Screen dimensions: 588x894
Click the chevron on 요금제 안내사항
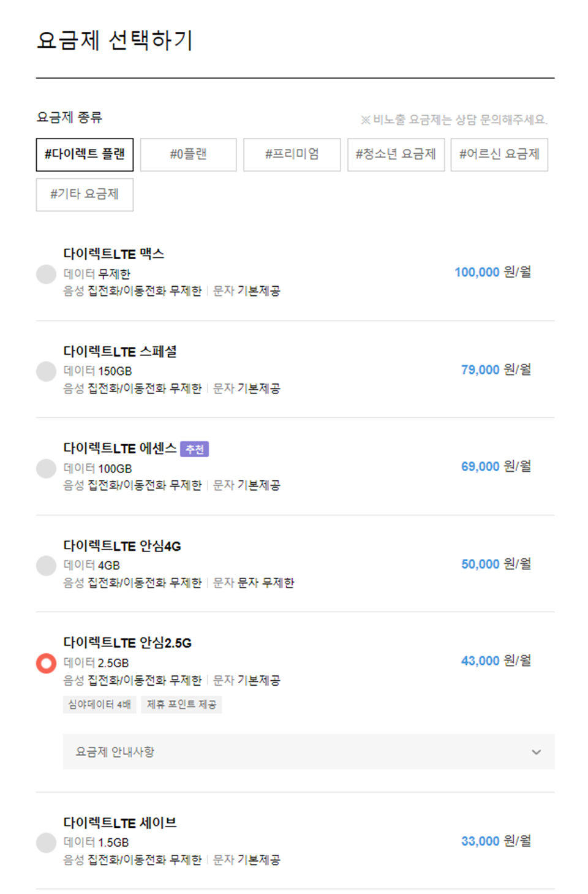tap(537, 751)
